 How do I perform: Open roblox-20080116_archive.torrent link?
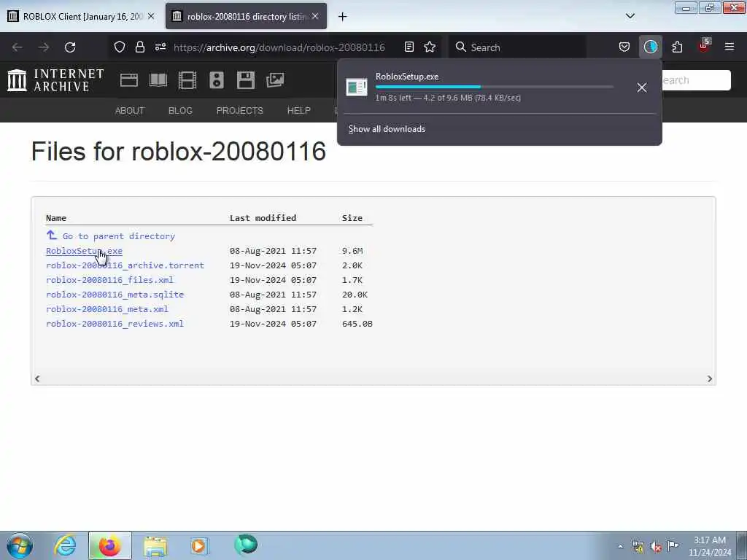tap(125, 265)
